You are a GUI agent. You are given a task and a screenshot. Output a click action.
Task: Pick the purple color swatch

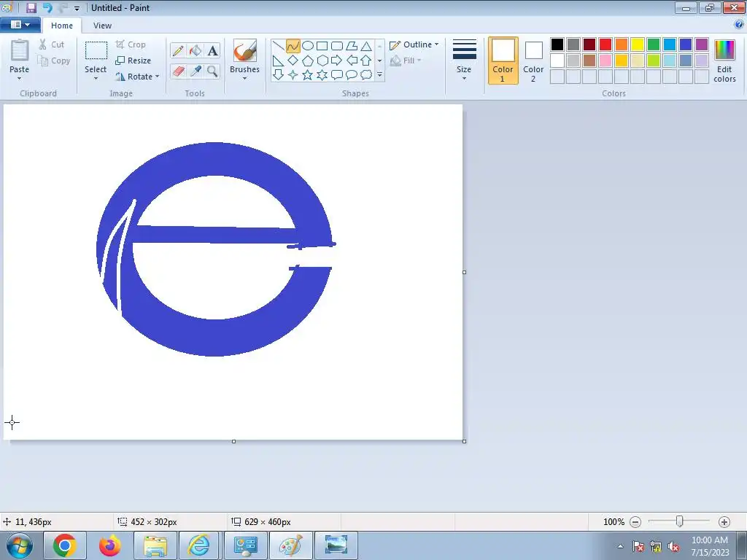tap(702, 44)
